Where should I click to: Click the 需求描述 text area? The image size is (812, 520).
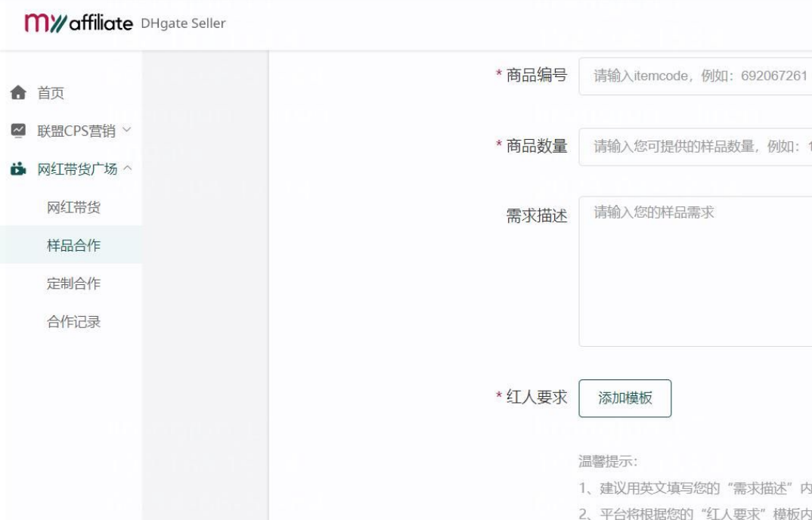pos(695,271)
